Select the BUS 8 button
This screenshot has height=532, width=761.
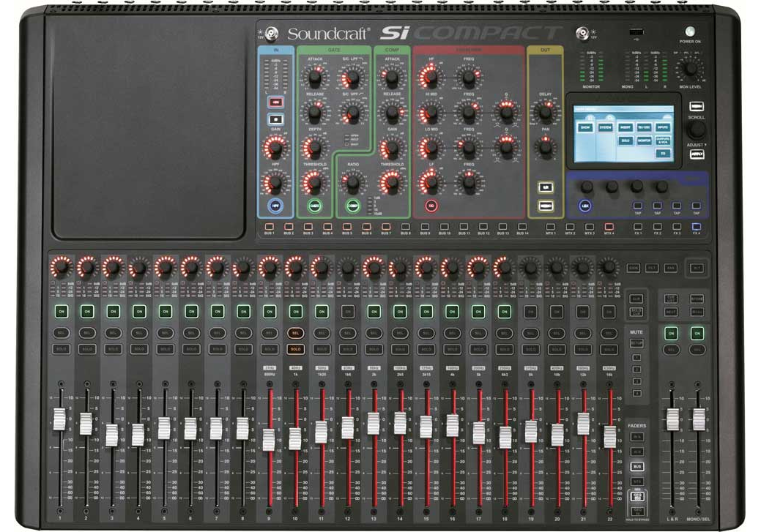point(405,226)
